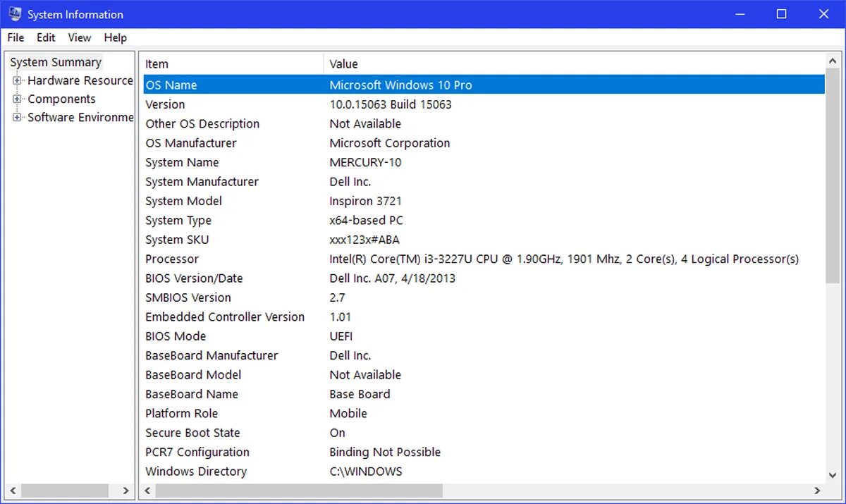Click the value Binding Not Possible

(385, 453)
